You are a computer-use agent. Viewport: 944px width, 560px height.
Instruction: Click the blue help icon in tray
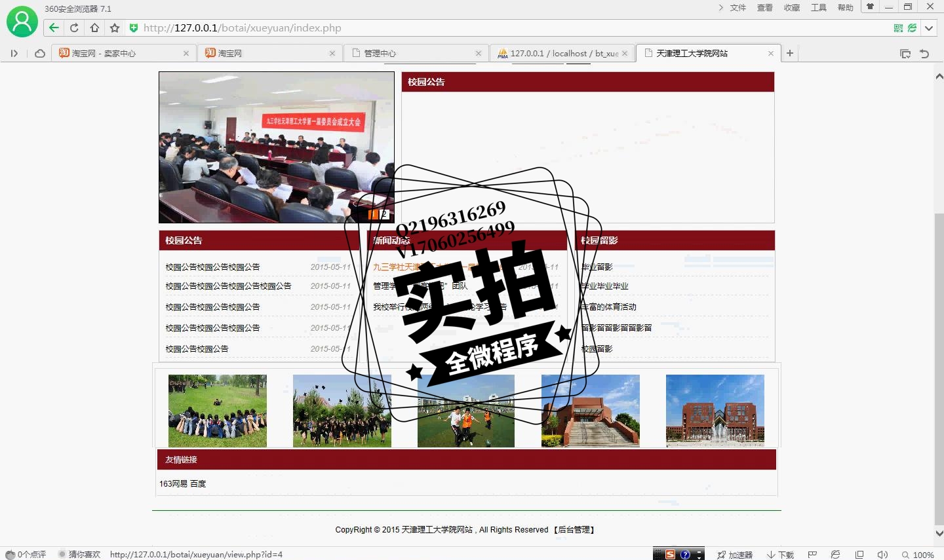point(685,554)
